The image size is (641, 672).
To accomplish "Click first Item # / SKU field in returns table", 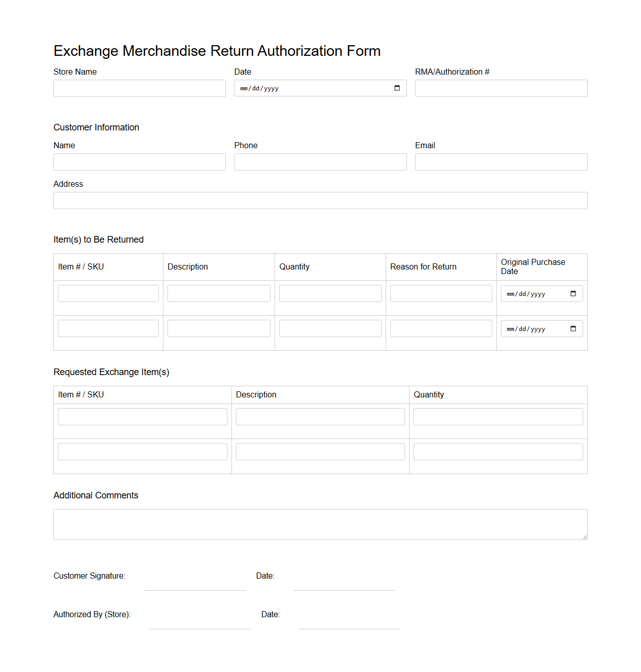I will (108, 293).
